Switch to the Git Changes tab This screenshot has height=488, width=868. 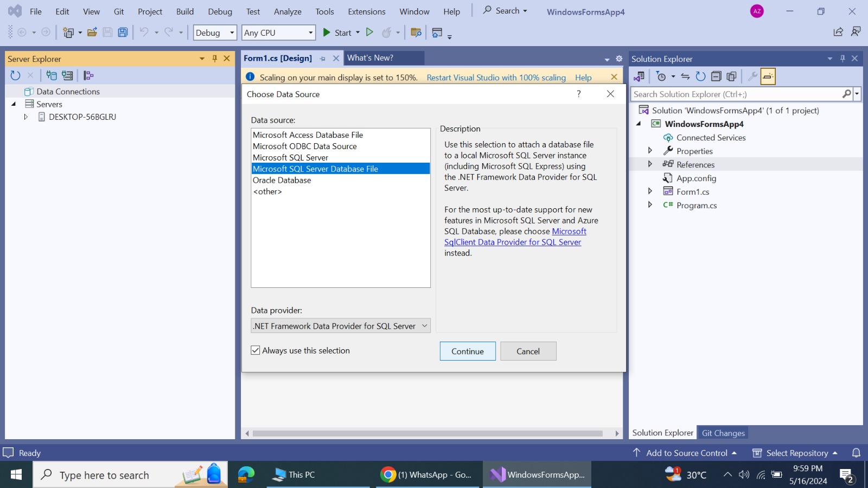click(723, 433)
